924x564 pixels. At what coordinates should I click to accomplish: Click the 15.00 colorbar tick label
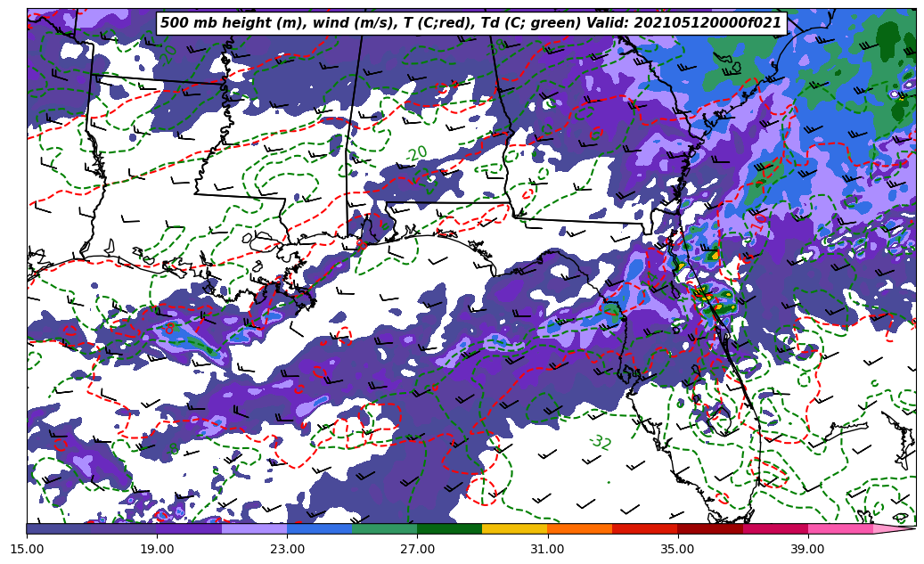tap(27, 549)
